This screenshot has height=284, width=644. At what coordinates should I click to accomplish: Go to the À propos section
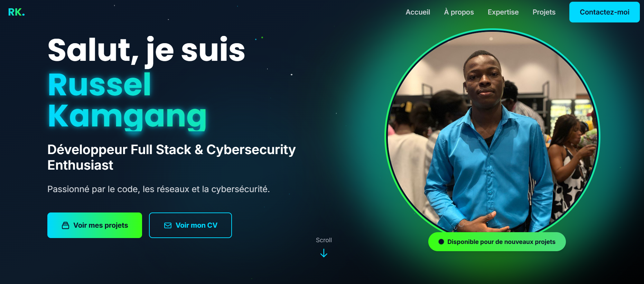[459, 12]
